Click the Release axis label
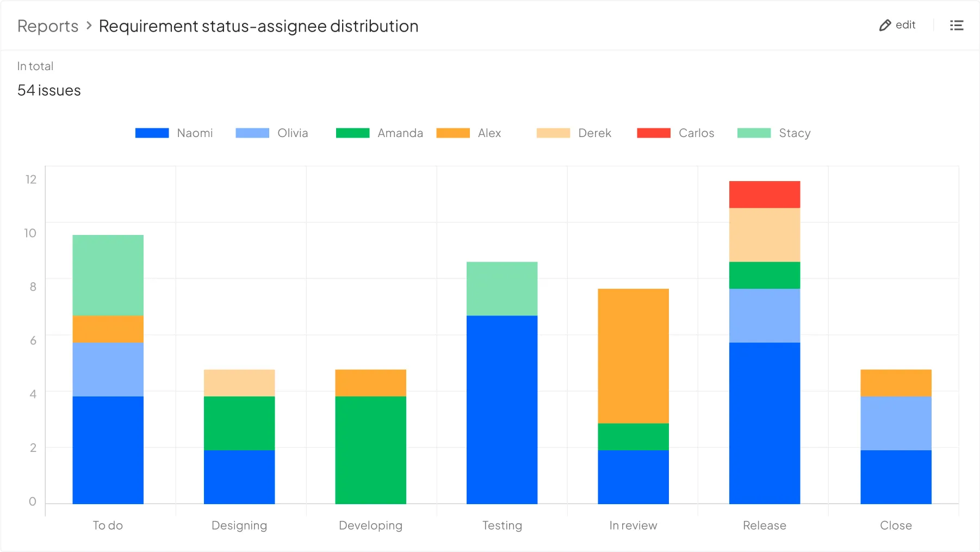The height and width of the screenshot is (552, 980). 764,525
